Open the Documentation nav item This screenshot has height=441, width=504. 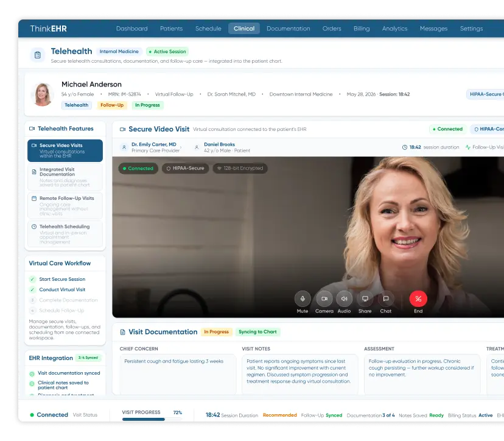(289, 29)
